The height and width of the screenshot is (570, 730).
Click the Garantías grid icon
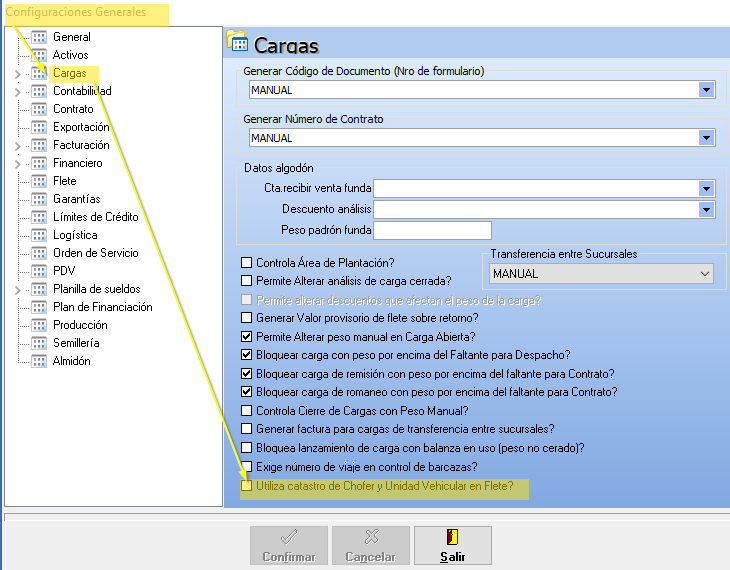pyautogui.click(x=39, y=199)
